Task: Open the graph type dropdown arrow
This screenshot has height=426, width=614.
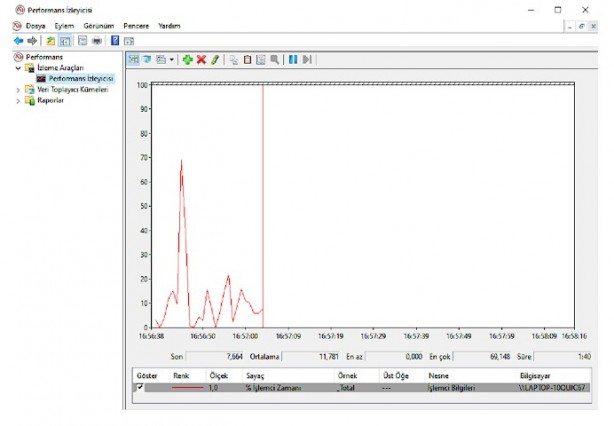Action: (171, 60)
